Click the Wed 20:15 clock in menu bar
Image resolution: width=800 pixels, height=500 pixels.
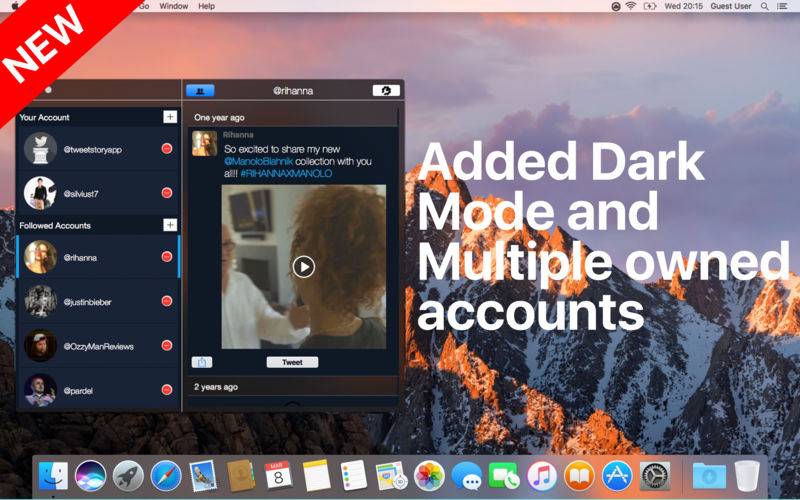click(683, 6)
